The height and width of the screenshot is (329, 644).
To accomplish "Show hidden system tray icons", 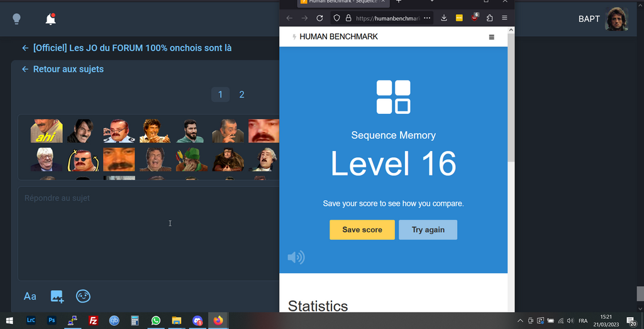I will tap(519, 321).
